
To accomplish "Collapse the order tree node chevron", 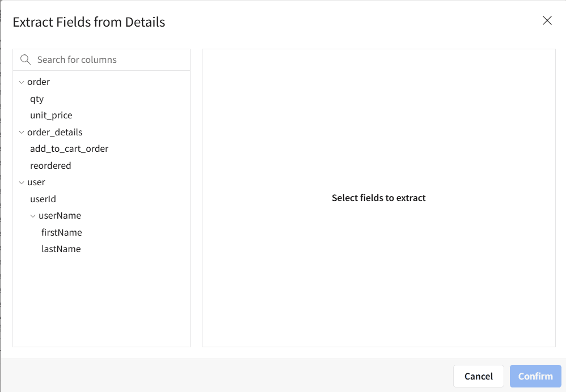I will click(x=22, y=82).
